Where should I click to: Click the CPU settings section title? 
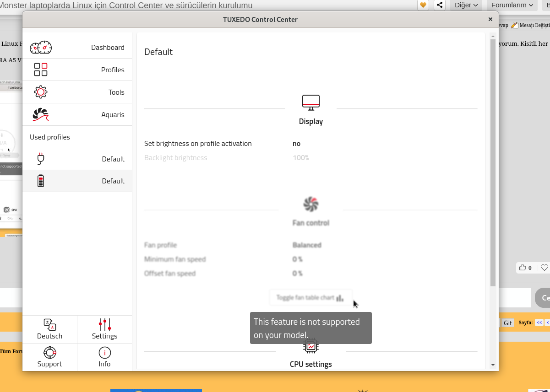311,364
